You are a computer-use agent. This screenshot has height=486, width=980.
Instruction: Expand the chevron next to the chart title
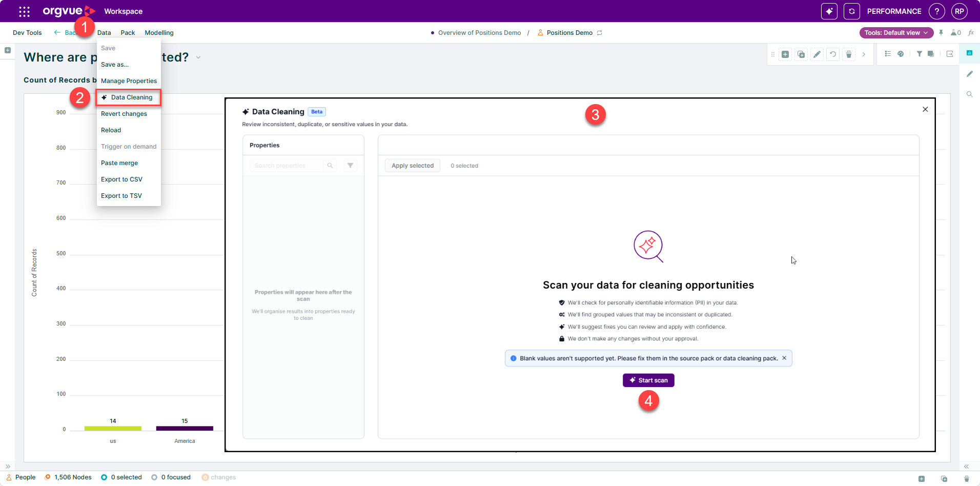[x=198, y=57]
